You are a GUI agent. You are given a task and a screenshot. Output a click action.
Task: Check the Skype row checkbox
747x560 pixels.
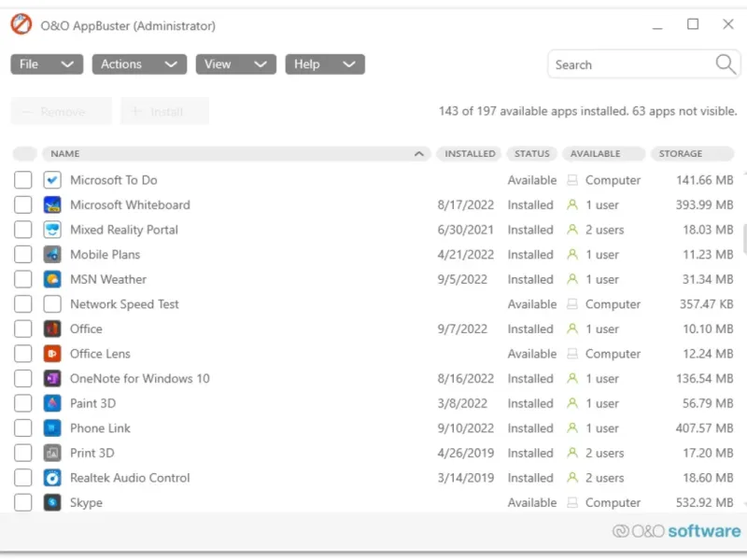(22, 502)
